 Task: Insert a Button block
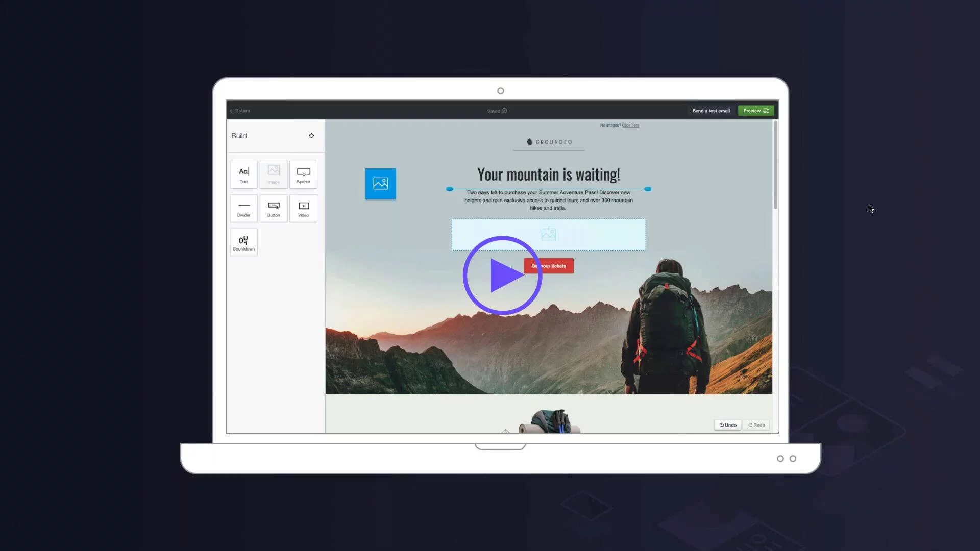(x=274, y=208)
